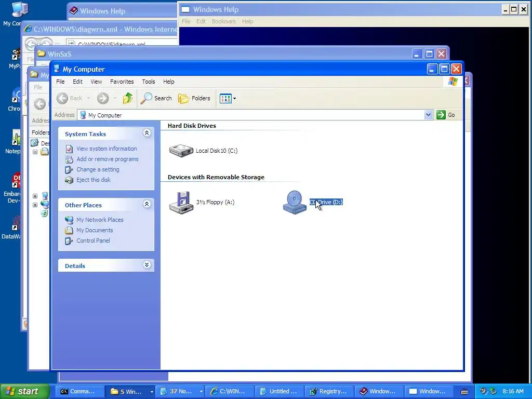
Task: Click the Eject this disk icon
Action: (x=69, y=180)
